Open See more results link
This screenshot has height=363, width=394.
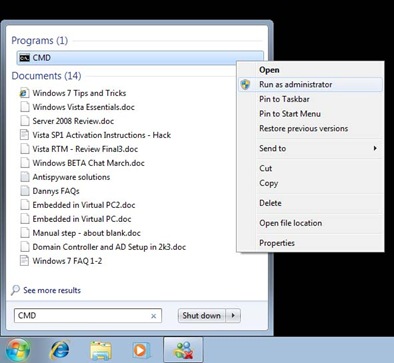point(52,290)
